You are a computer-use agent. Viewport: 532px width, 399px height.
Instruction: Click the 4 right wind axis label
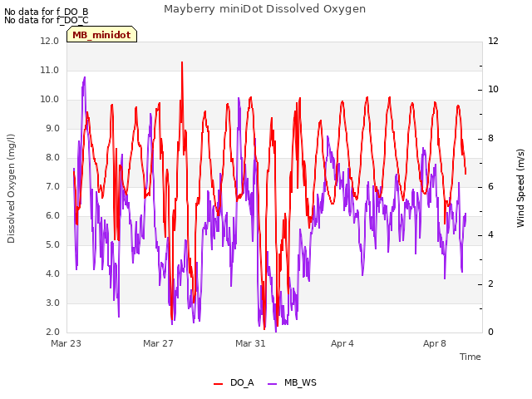491,235
